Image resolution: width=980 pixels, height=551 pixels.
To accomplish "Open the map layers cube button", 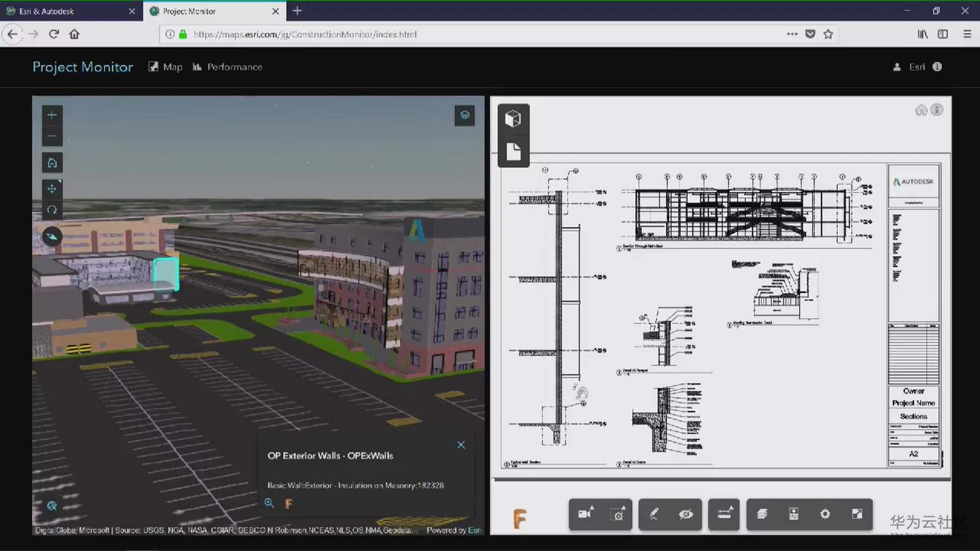I will [465, 115].
